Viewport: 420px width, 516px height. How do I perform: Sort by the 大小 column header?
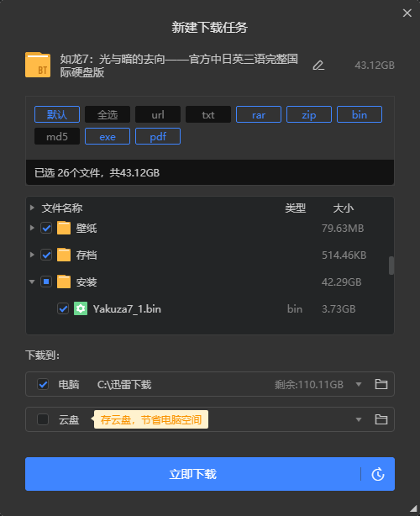(x=344, y=208)
